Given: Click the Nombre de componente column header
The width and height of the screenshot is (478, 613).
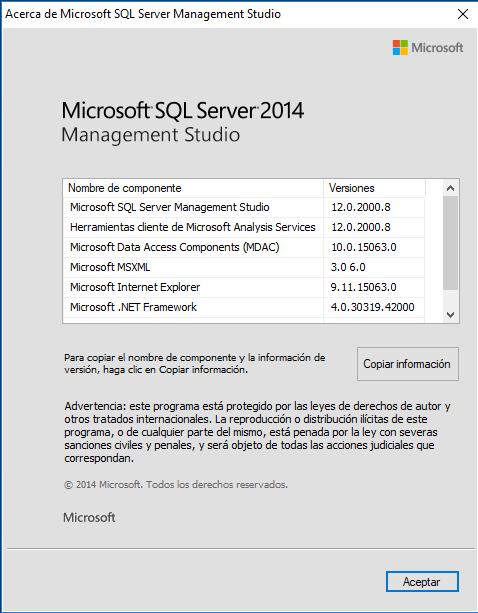Looking at the screenshot, I should click(x=193, y=188).
